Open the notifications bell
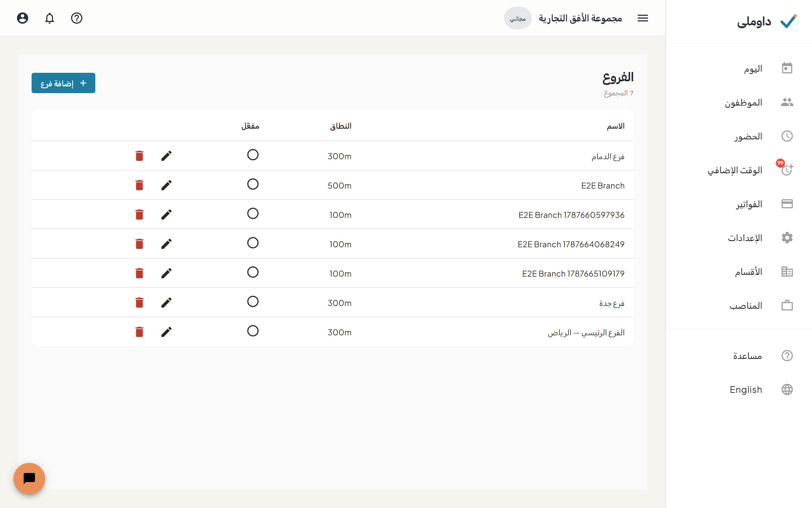This screenshot has width=812, height=508. 50,18
